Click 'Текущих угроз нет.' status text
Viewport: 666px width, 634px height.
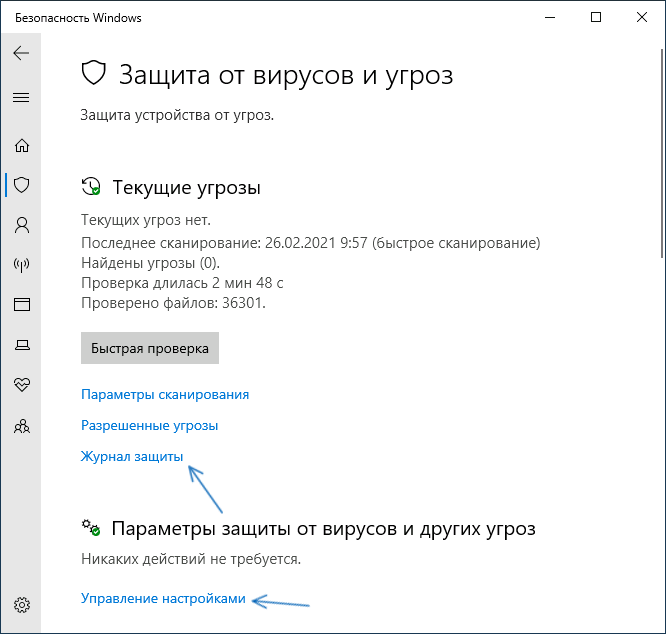(x=146, y=220)
